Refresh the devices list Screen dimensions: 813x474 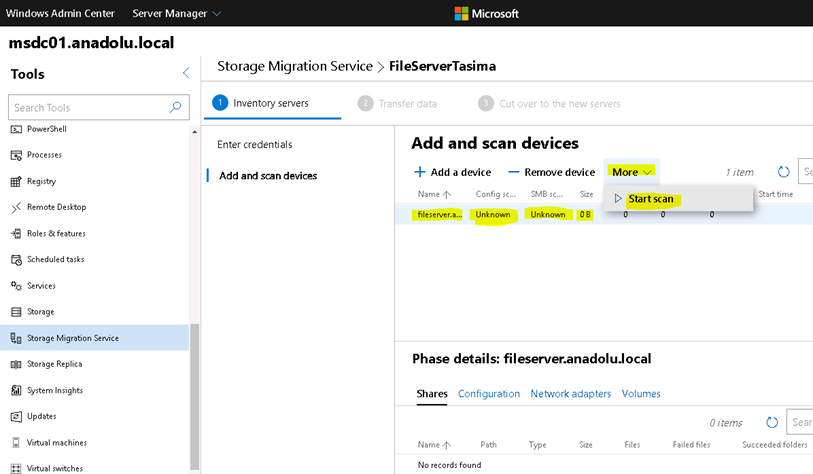coord(783,172)
